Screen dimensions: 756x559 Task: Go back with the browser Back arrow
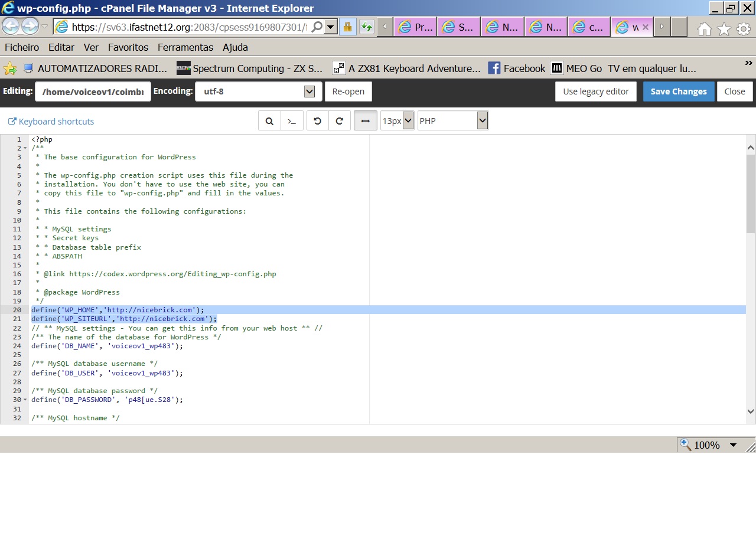pos(11,26)
